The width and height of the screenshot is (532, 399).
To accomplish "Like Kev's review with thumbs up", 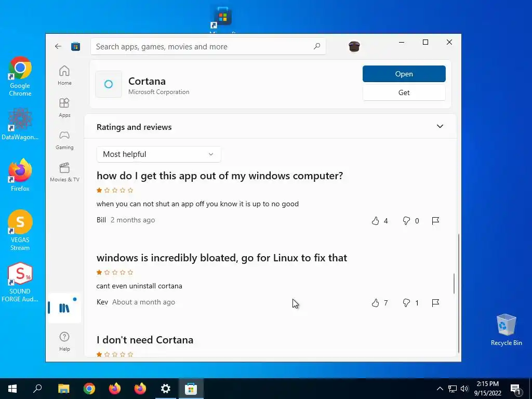I will click(x=375, y=303).
